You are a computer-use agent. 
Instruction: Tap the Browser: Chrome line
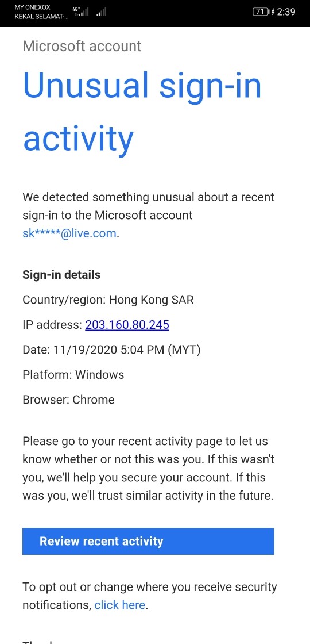click(x=68, y=400)
